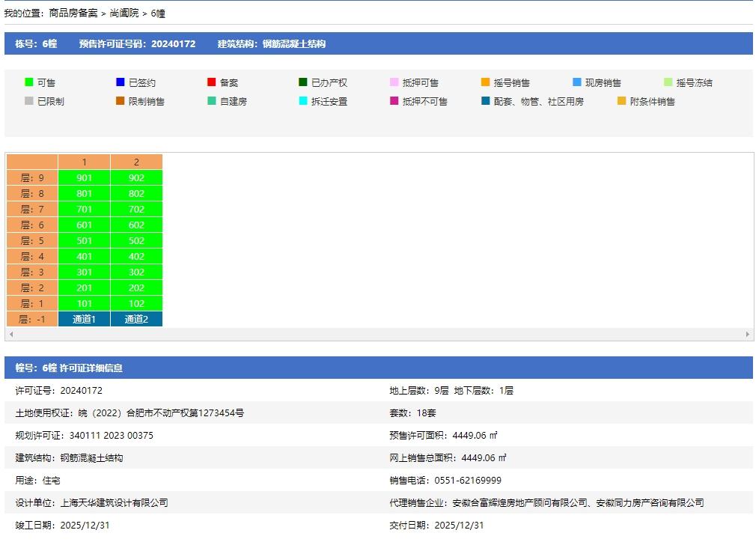Open unit 902 details

click(x=136, y=177)
